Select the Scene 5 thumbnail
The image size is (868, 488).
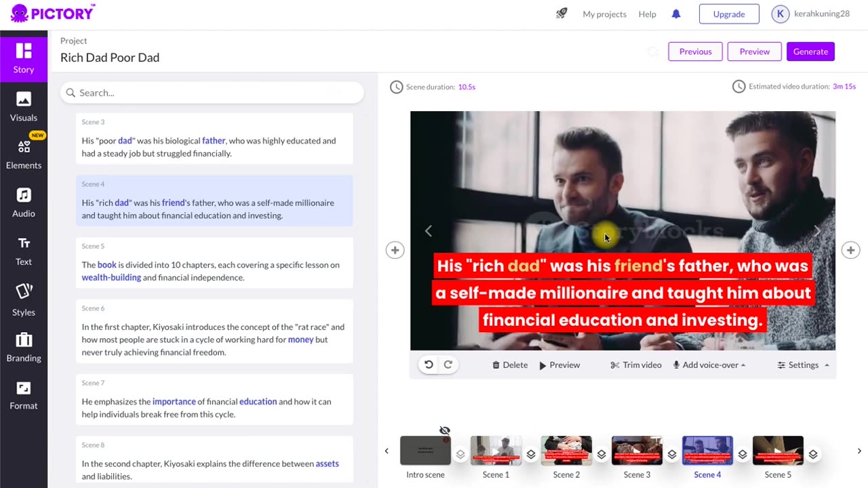coord(778,451)
